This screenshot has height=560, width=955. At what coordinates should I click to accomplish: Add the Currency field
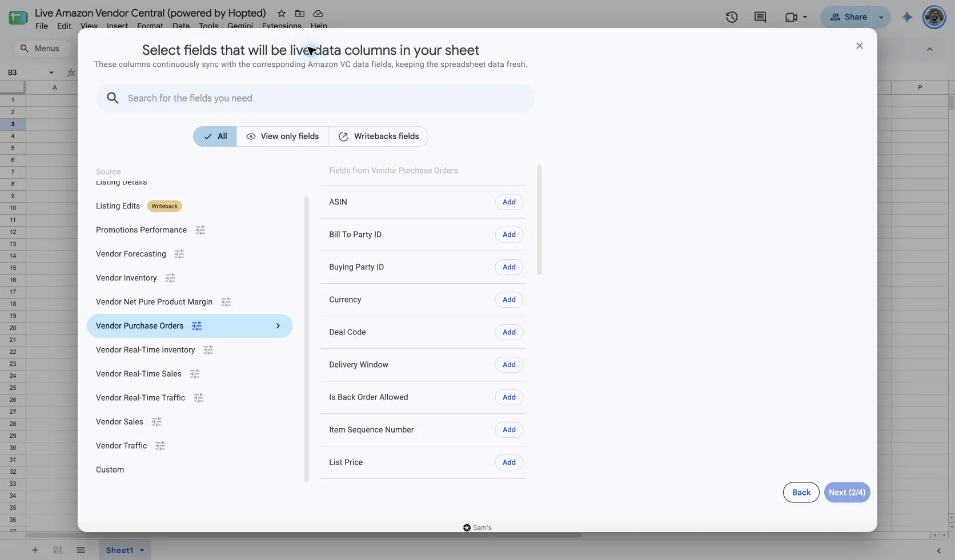coord(509,300)
